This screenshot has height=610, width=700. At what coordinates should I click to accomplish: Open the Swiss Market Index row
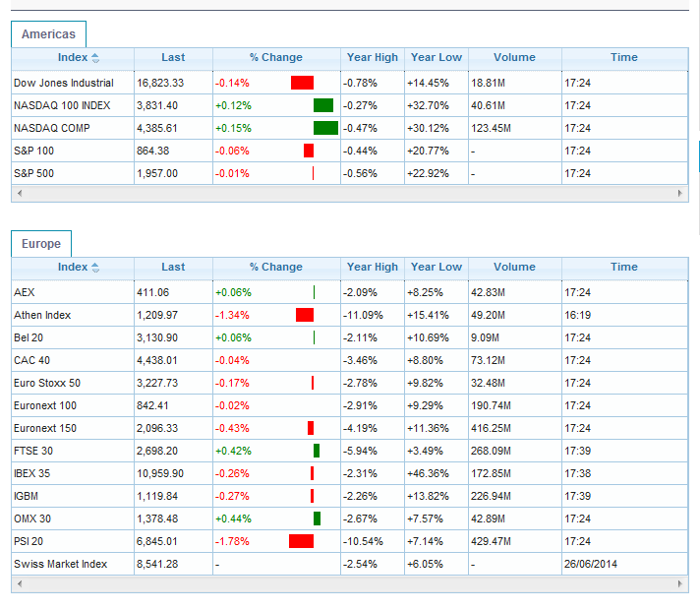tap(60, 564)
